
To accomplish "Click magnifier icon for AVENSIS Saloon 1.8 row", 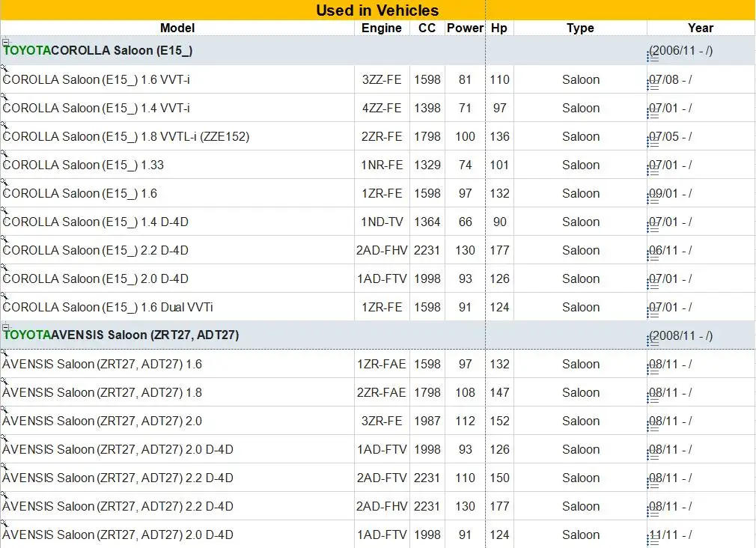I will tap(4, 382).
